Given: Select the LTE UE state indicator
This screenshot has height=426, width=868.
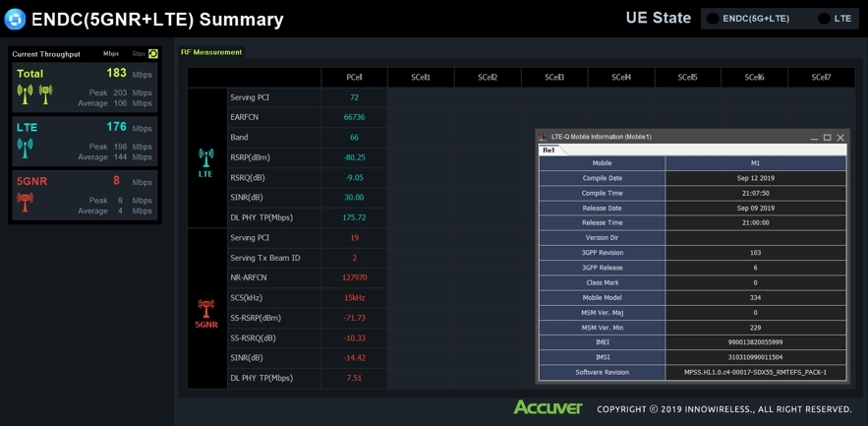Looking at the screenshot, I should pyautogui.click(x=824, y=19).
